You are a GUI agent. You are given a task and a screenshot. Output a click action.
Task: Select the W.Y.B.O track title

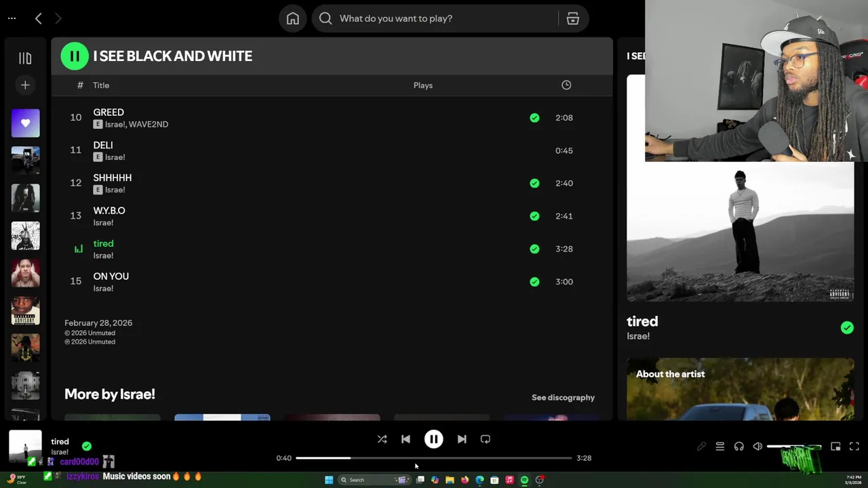coord(109,211)
